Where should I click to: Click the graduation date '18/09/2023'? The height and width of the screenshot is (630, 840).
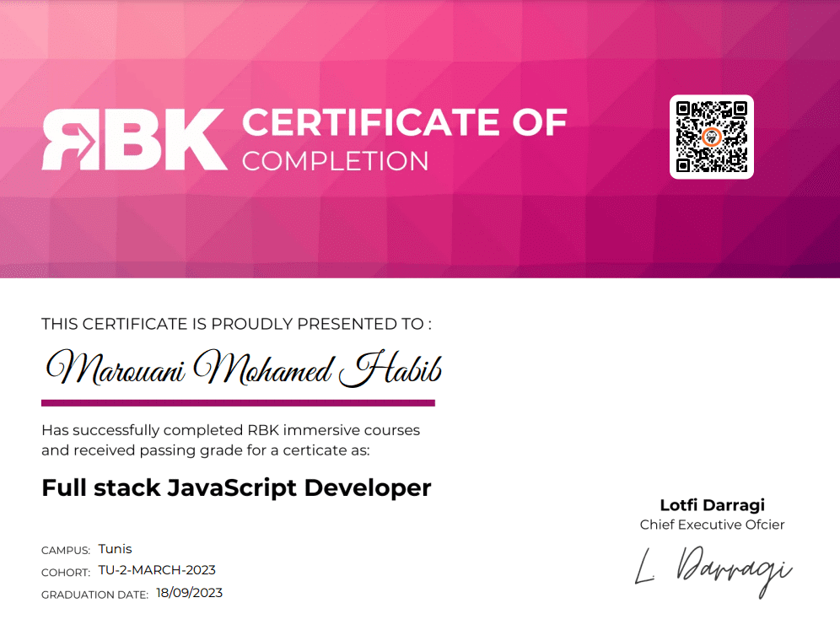click(190, 593)
